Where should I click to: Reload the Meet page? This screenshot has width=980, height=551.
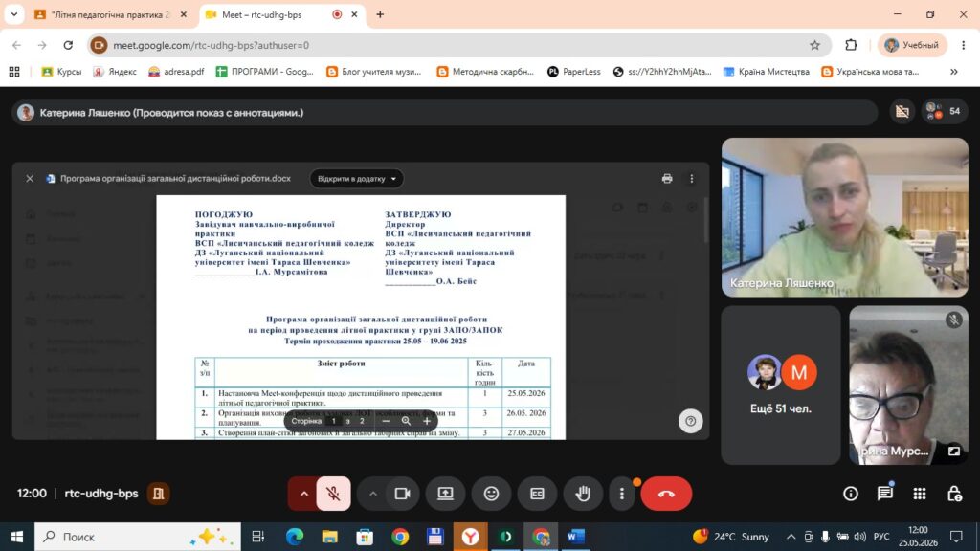(x=68, y=45)
